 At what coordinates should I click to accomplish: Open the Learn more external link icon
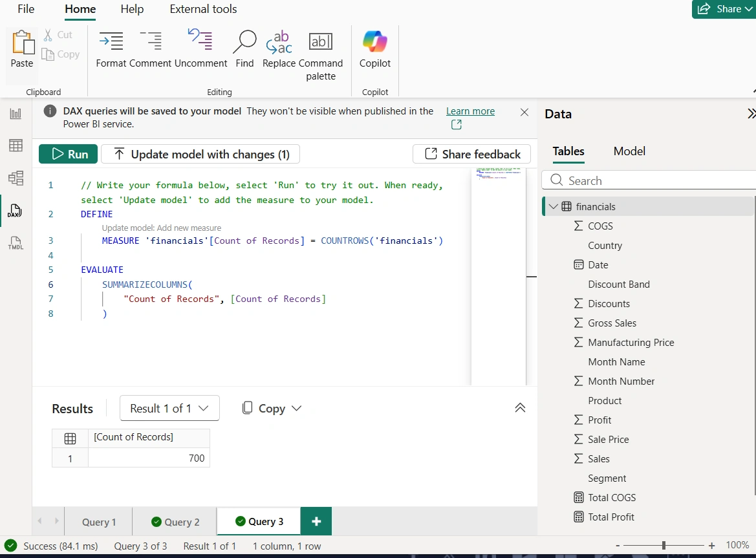[x=456, y=125]
